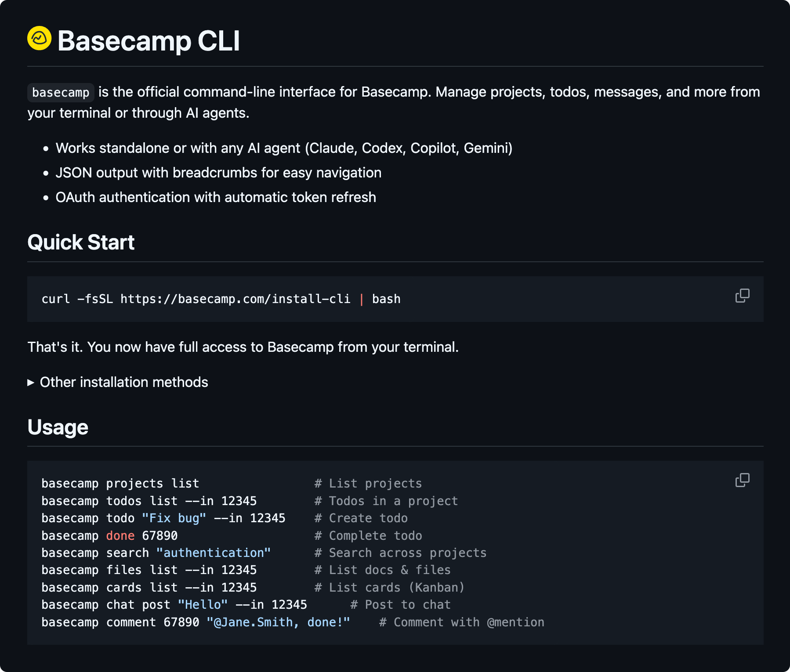
Task: Click the "Fix bug" todo command line
Action: point(163,518)
